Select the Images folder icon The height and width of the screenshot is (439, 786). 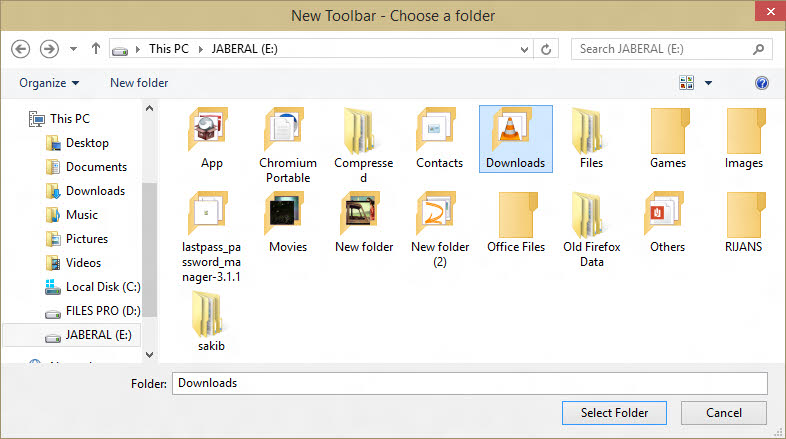point(746,130)
